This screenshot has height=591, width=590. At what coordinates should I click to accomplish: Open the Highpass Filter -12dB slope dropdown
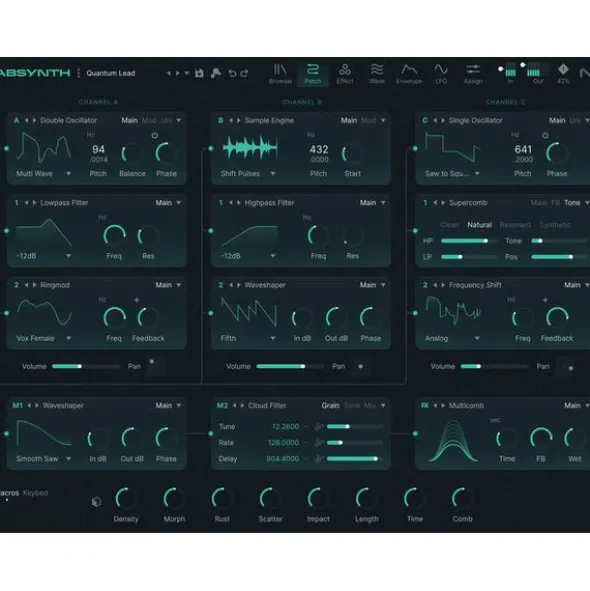tap(248, 256)
